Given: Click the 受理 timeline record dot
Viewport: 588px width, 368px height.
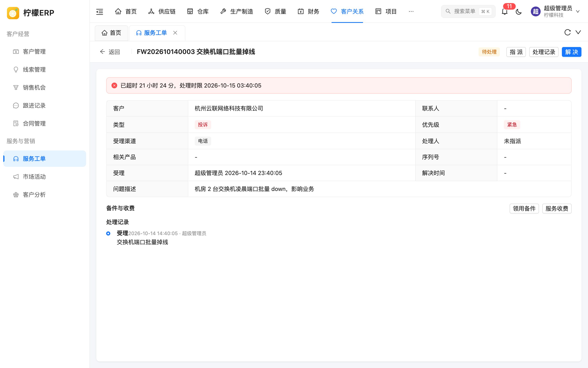Looking at the screenshot, I should pos(108,233).
